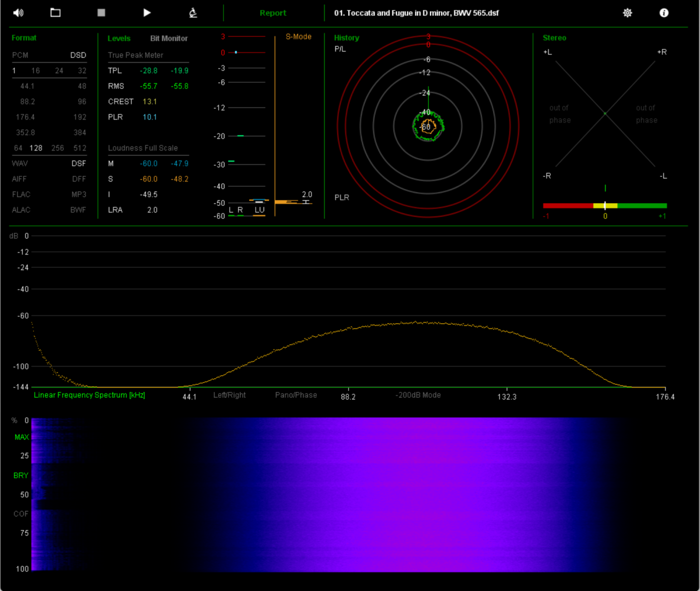Click the stereo goniometer display
The image size is (700, 591).
coord(605,114)
